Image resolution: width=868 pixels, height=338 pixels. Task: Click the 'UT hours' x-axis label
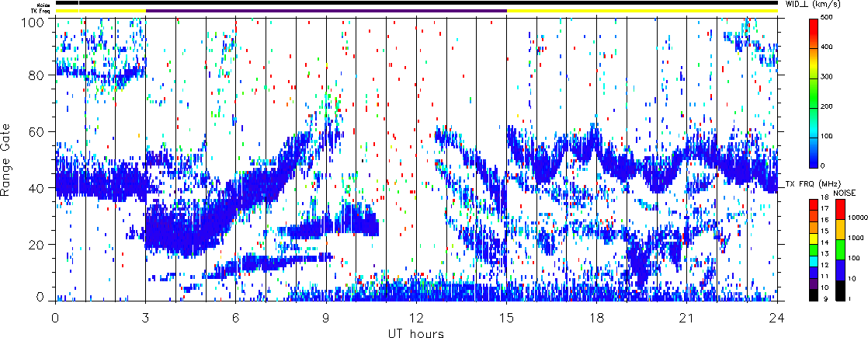pos(416,333)
